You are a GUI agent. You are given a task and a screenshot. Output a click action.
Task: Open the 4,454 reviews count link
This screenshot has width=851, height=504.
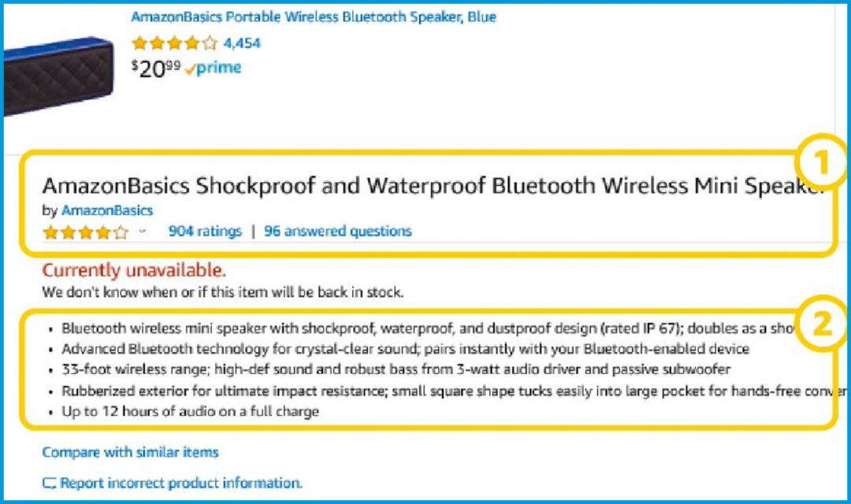click(x=242, y=43)
